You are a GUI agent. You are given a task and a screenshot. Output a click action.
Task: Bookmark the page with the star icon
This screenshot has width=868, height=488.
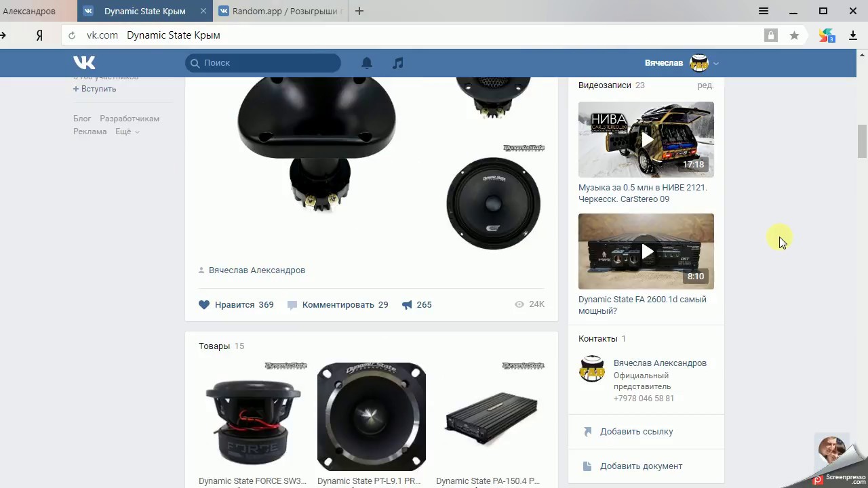point(794,35)
